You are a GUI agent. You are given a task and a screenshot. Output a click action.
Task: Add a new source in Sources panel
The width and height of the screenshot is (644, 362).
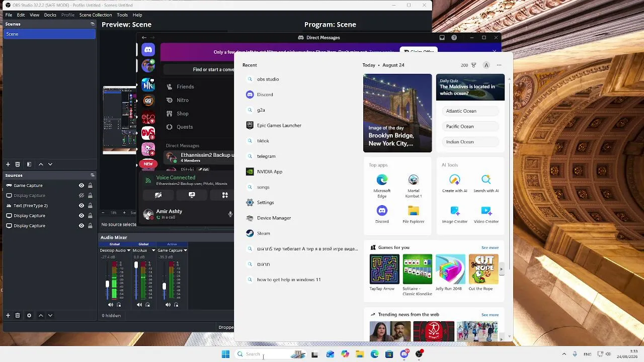[8, 315]
